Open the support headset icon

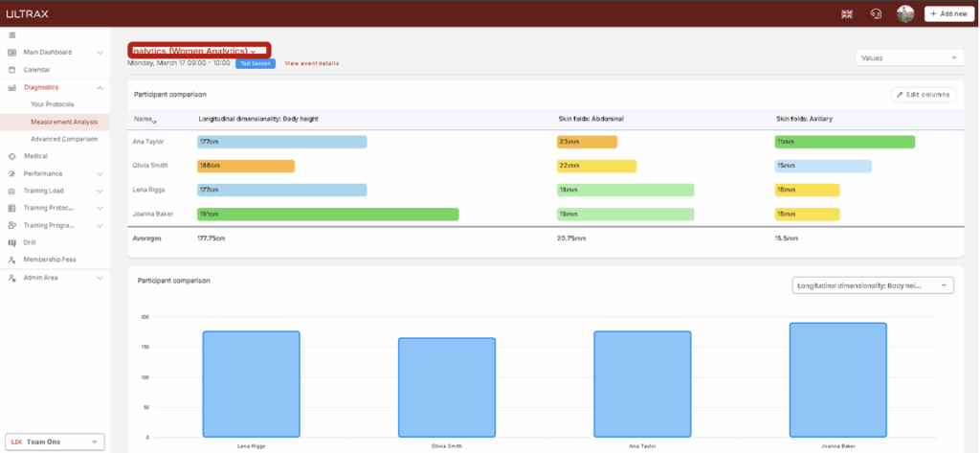(875, 13)
